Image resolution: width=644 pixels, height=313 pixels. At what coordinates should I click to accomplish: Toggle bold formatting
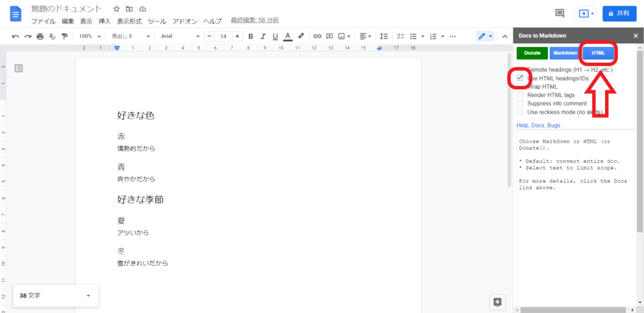[250, 36]
